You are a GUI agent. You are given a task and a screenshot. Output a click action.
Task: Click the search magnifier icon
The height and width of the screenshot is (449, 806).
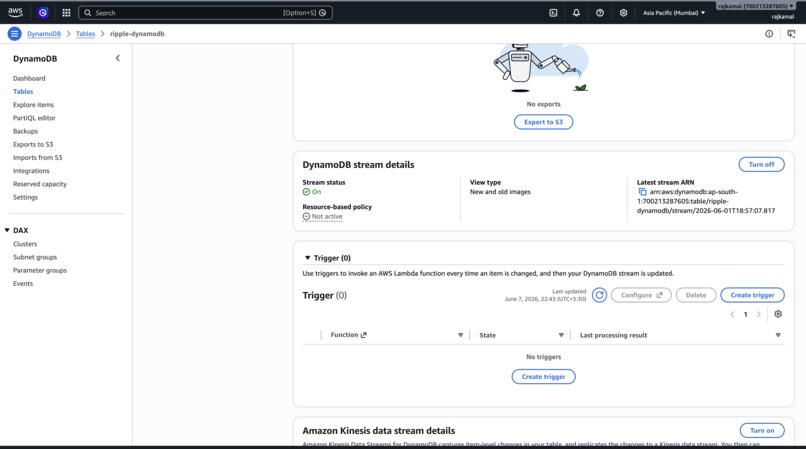[88, 13]
